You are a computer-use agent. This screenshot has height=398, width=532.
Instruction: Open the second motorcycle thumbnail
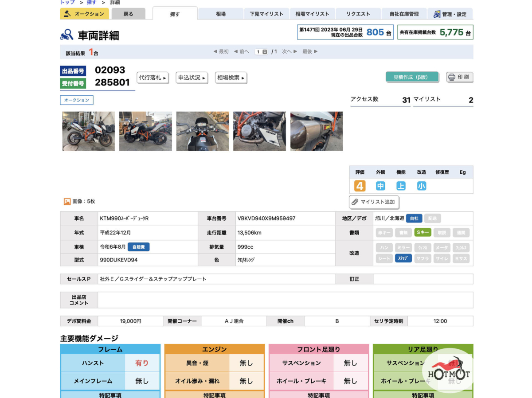145,131
